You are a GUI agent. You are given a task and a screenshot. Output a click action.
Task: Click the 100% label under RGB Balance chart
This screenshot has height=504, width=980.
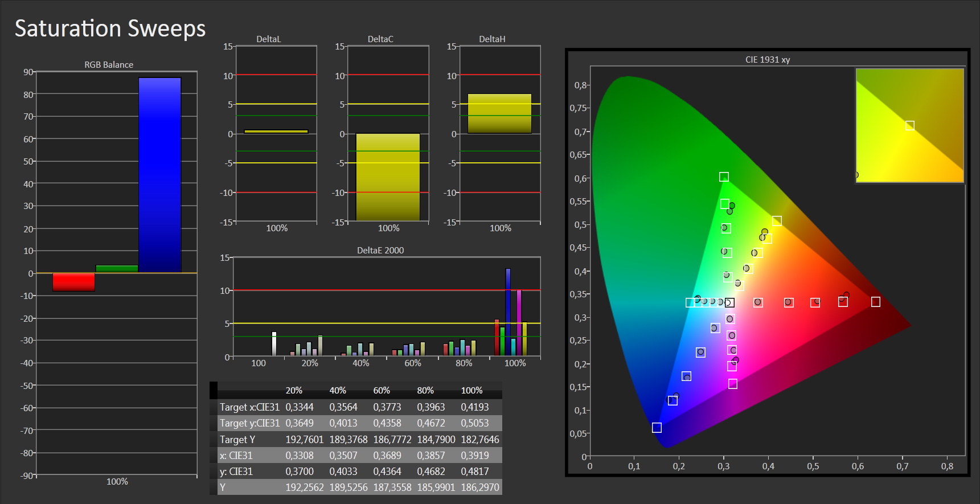point(117,482)
